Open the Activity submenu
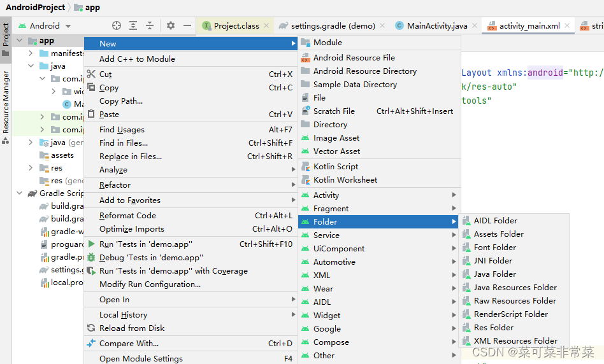Image resolution: width=604 pixels, height=364 pixels. coord(380,195)
